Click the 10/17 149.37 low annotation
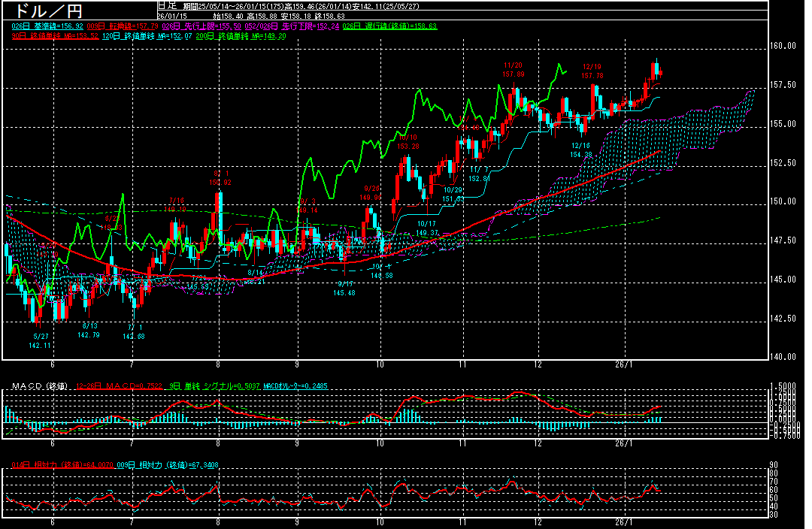Image resolution: width=812 pixels, height=529 pixels. click(x=427, y=228)
